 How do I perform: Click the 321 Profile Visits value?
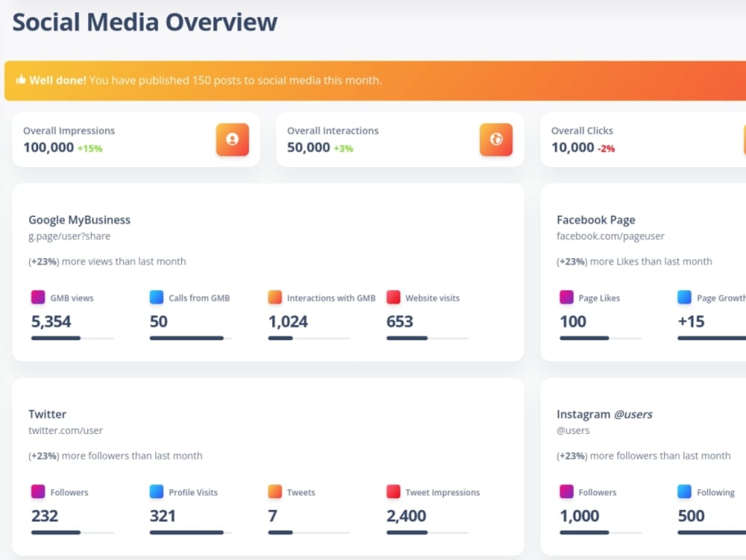tap(163, 516)
